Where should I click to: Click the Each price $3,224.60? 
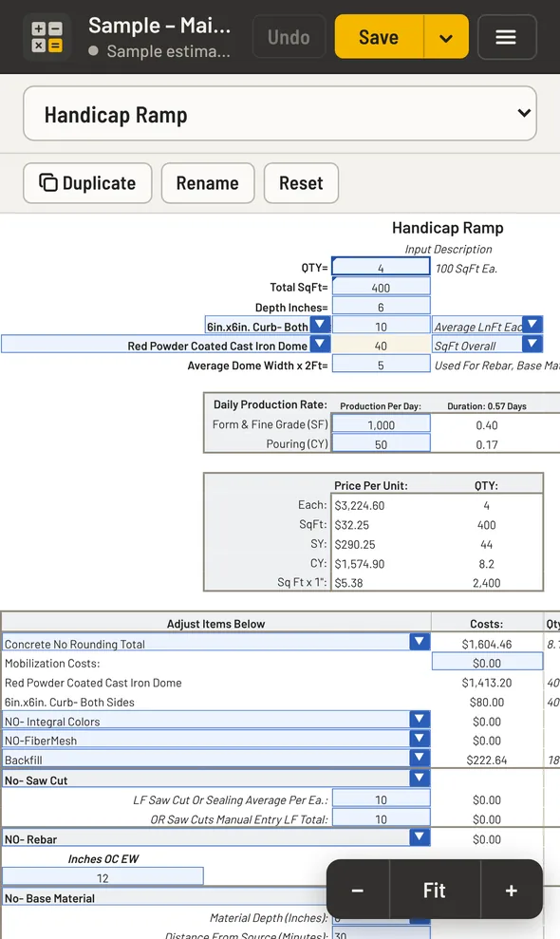point(360,505)
